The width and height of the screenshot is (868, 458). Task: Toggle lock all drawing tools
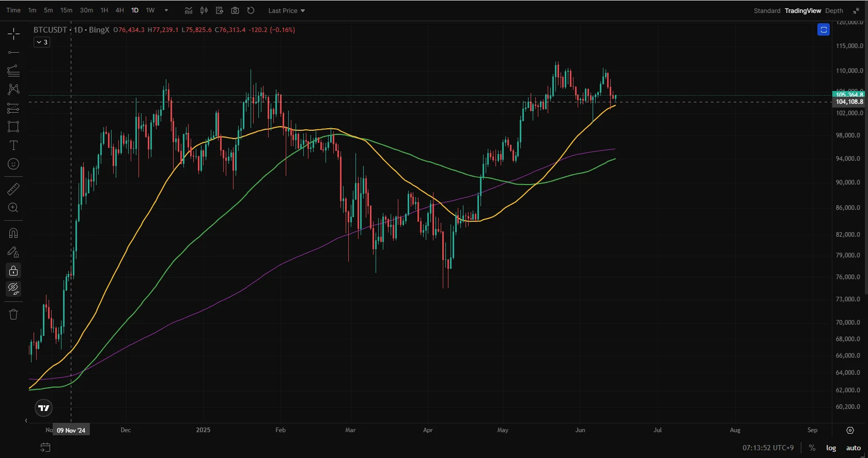(13, 270)
